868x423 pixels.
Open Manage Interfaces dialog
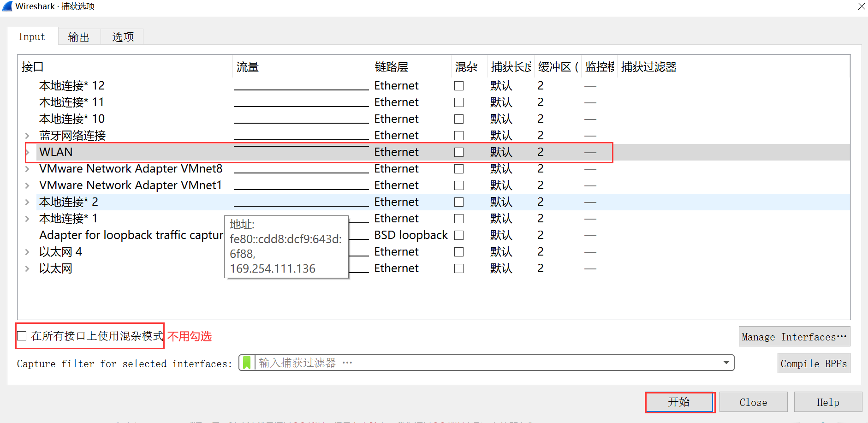tap(794, 336)
